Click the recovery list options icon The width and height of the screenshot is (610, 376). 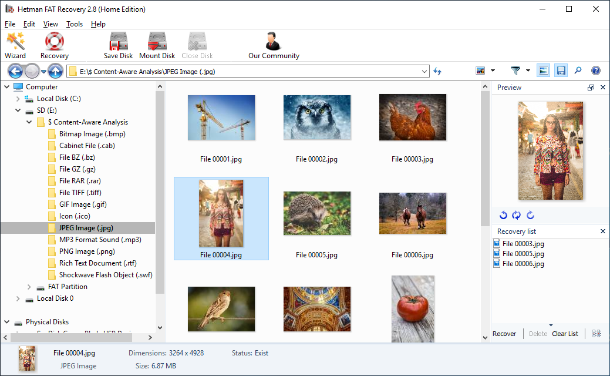pyautogui.click(x=596, y=334)
